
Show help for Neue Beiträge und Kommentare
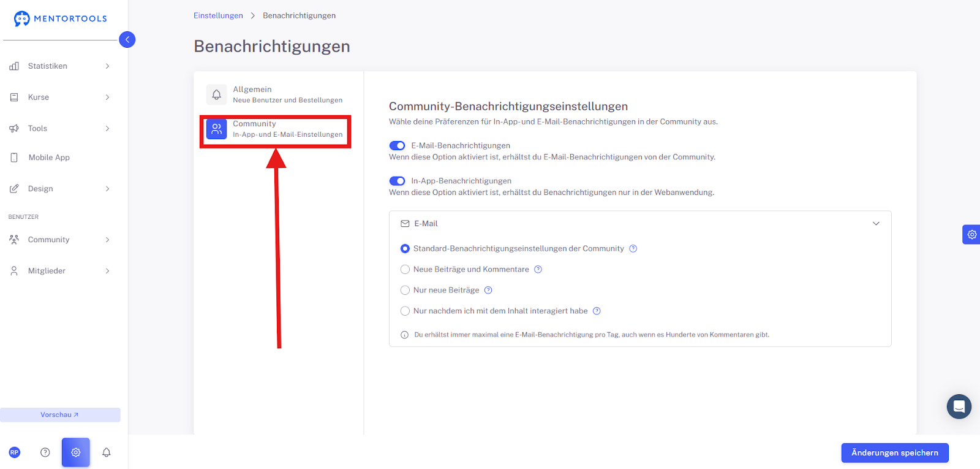click(x=538, y=269)
